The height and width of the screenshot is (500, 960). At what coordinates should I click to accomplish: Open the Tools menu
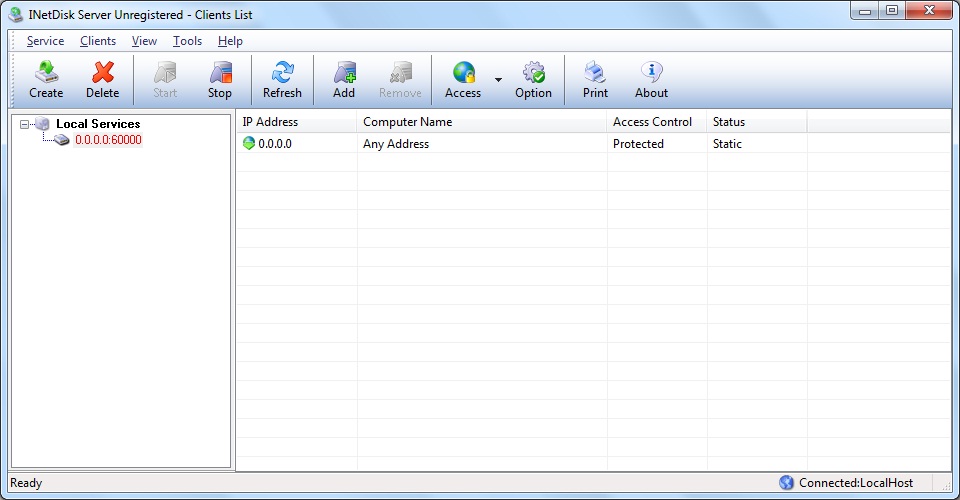tap(187, 41)
